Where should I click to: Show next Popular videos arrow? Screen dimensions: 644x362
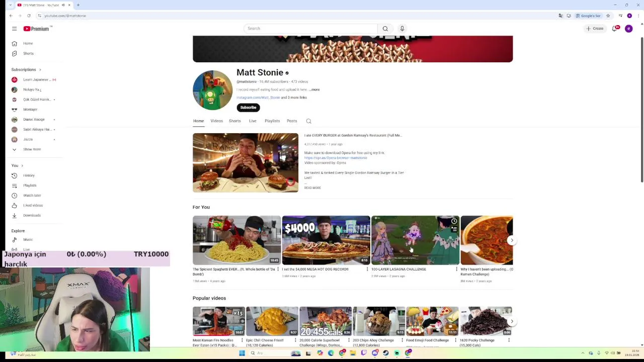[512, 321]
